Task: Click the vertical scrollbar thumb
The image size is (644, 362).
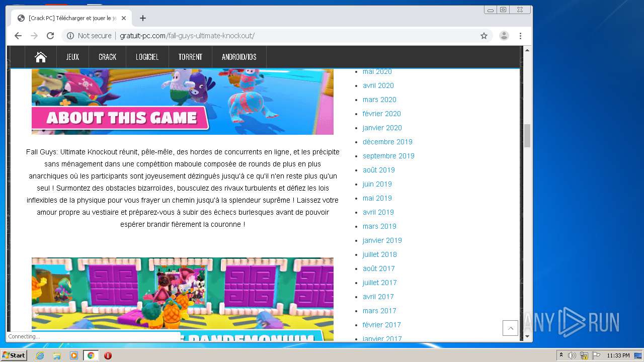Action: pos(527,136)
